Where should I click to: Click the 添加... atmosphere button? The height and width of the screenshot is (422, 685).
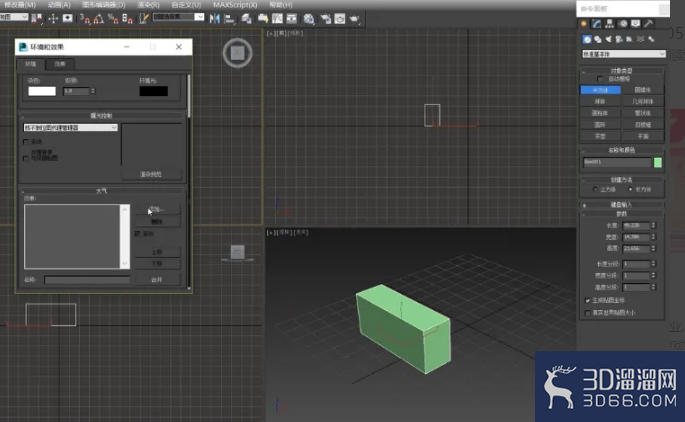click(x=157, y=209)
